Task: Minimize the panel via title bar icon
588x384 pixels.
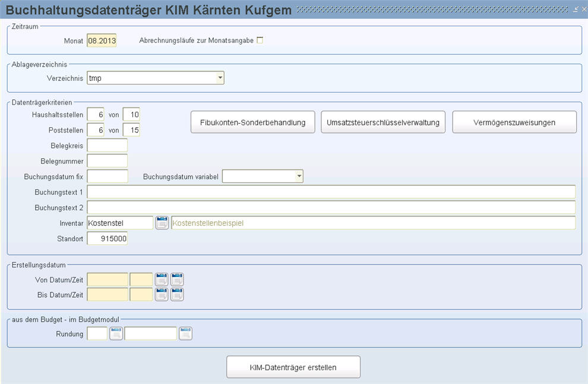Action: [576, 10]
